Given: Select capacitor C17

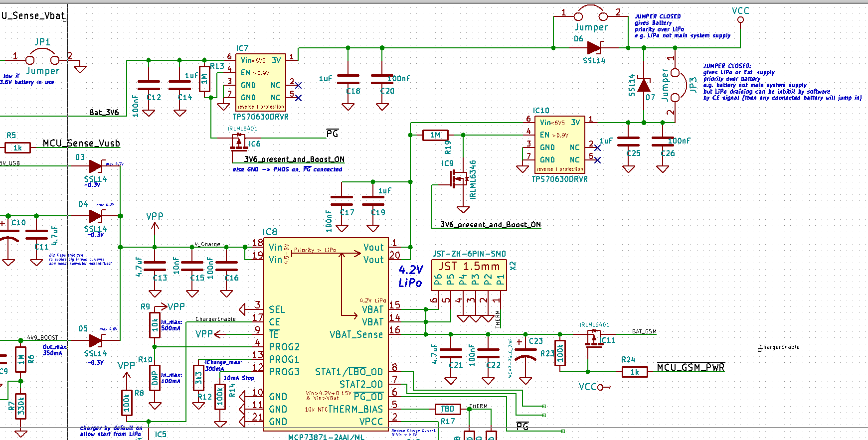Looking at the screenshot, I should pyautogui.click(x=342, y=200).
